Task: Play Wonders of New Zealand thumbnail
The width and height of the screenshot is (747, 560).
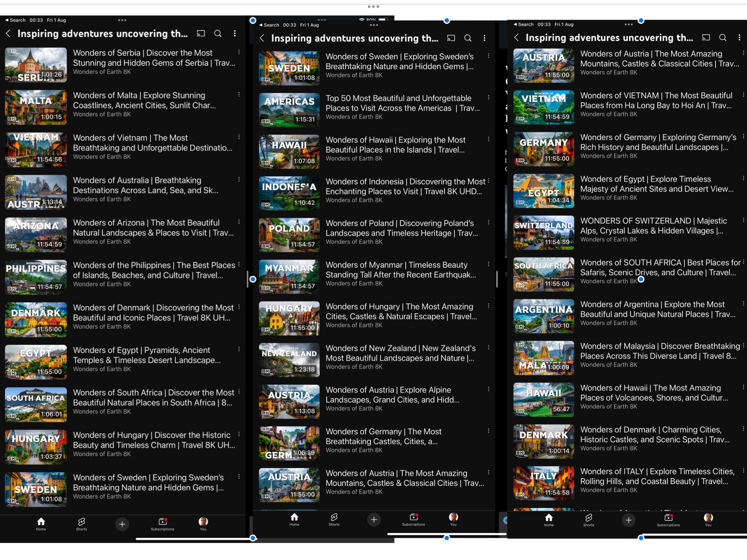Action: tap(289, 360)
